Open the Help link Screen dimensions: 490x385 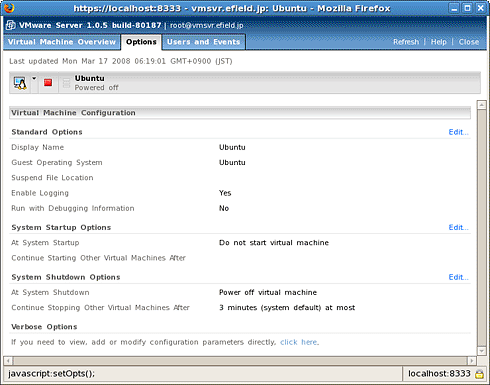(x=438, y=42)
